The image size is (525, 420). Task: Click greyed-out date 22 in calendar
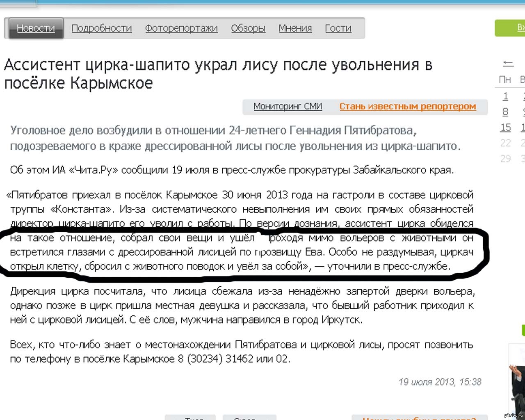click(x=505, y=143)
